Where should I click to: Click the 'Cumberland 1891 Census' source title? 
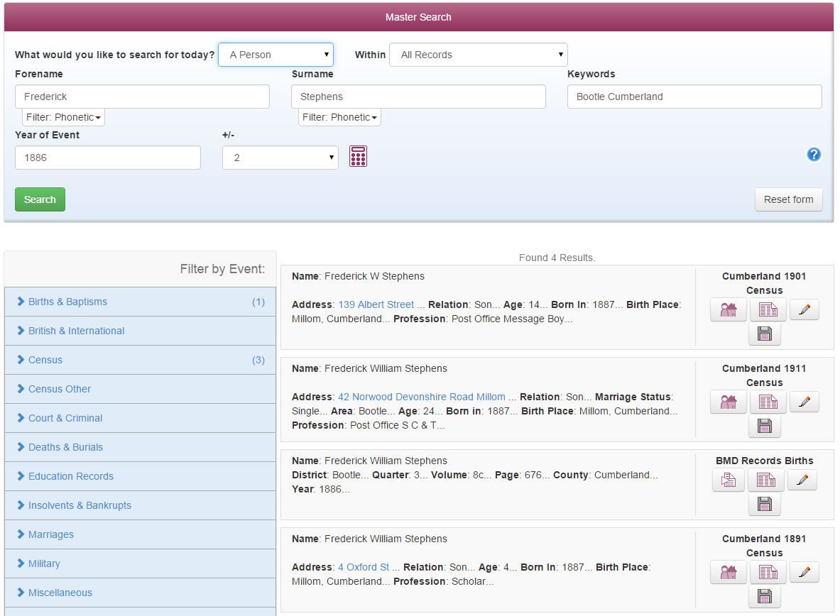coord(765,546)
